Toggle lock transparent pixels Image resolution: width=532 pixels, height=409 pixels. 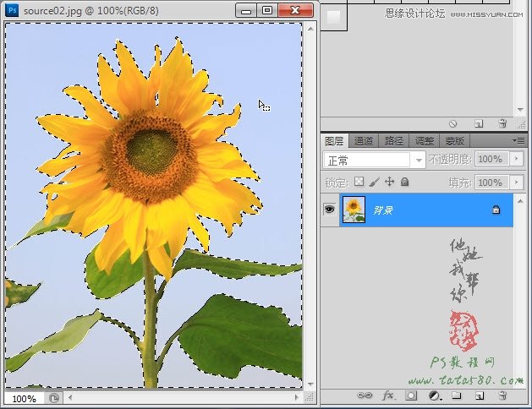pyautogui.click(x=359, y=182)
